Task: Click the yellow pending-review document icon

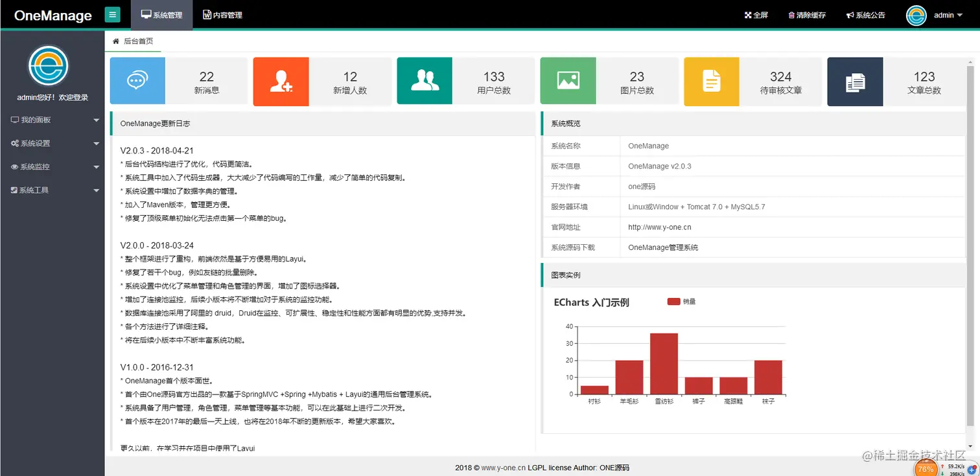Action: tap(712, 81)
